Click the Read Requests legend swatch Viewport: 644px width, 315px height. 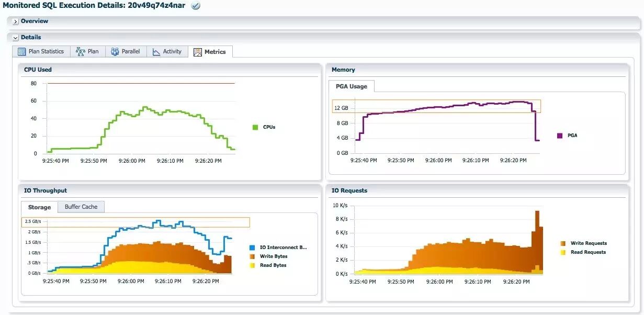pyautogui.click(x=563, y=252)
